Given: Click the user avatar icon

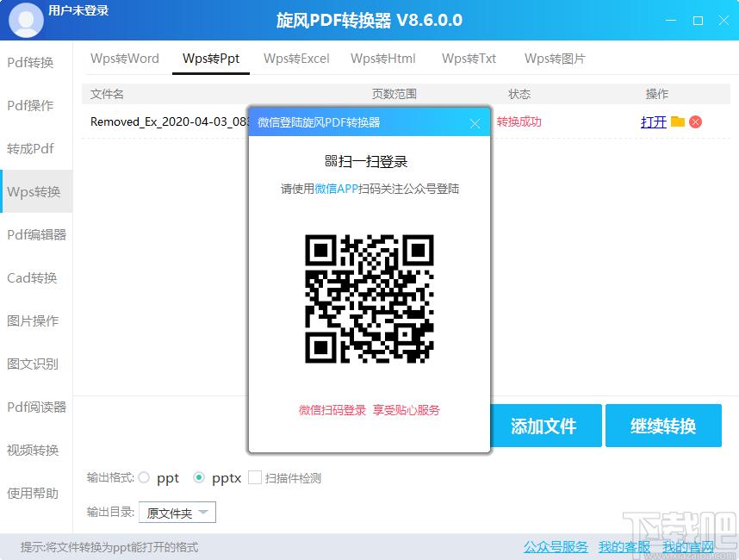Looking at the screenshot, I should click(x=26, y=20).
